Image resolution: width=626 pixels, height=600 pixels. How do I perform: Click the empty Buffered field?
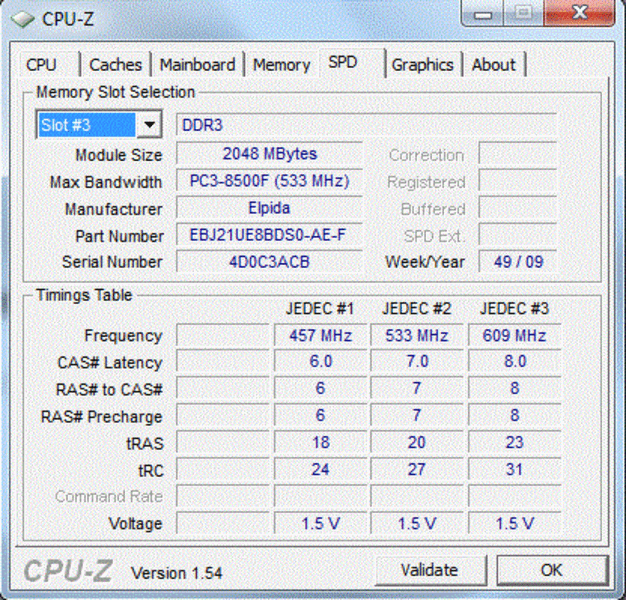click(518, 208)
